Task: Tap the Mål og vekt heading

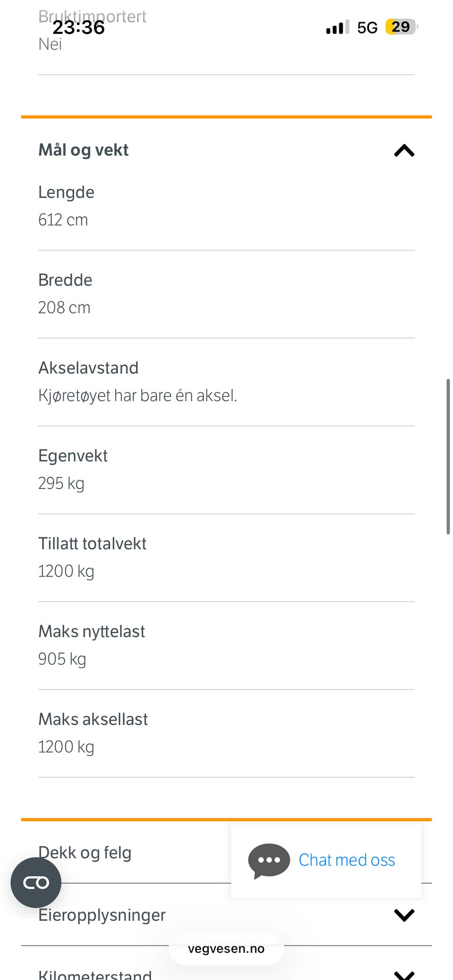Action: [84, 150]
